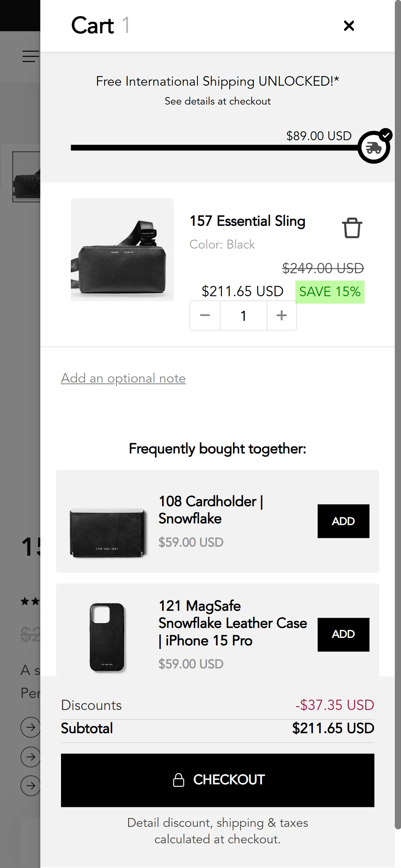Click the quantity input field
Viewport: 401px width, 868px height.
click(x=243, y=315)
